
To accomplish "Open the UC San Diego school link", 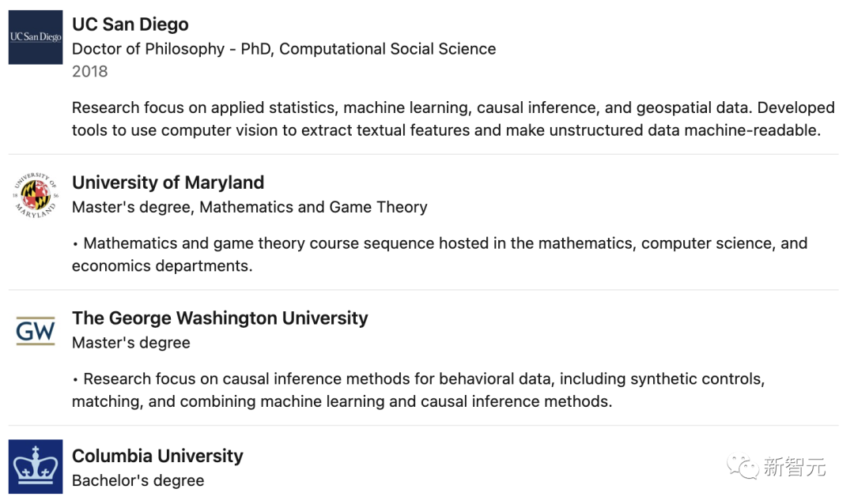I will 130,24.
